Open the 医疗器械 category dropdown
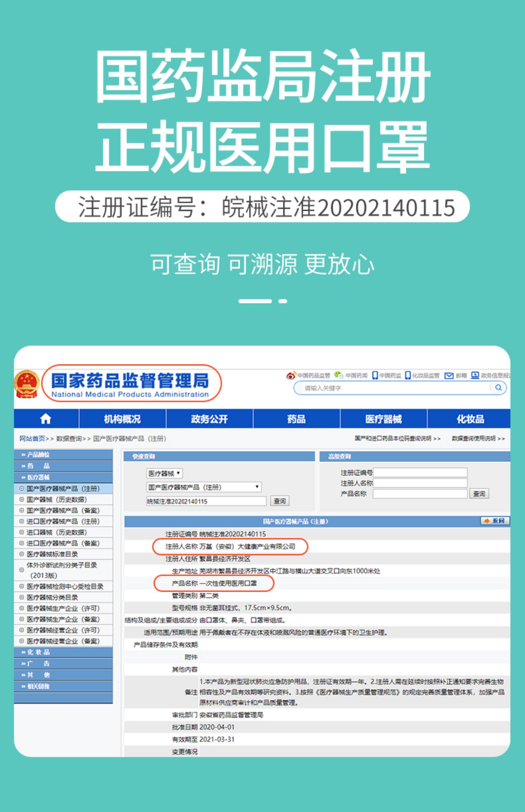The image size is (525, 812). (164, 473)
